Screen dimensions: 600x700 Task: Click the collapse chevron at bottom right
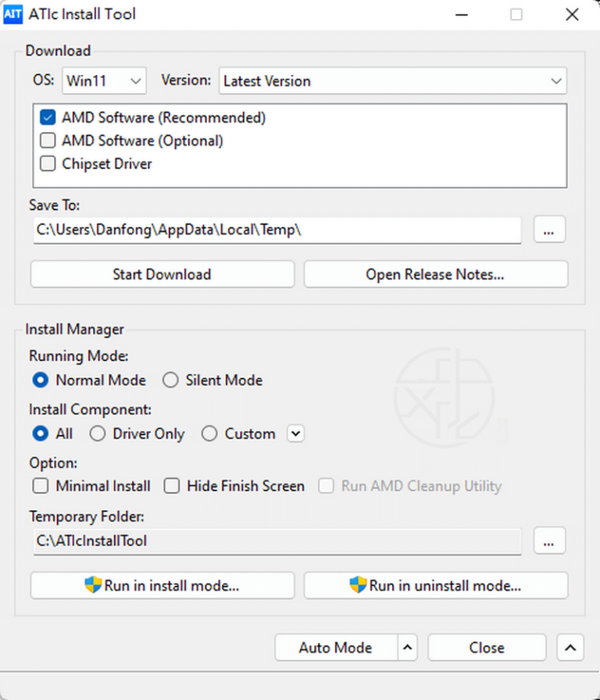(x=570, y=647)
